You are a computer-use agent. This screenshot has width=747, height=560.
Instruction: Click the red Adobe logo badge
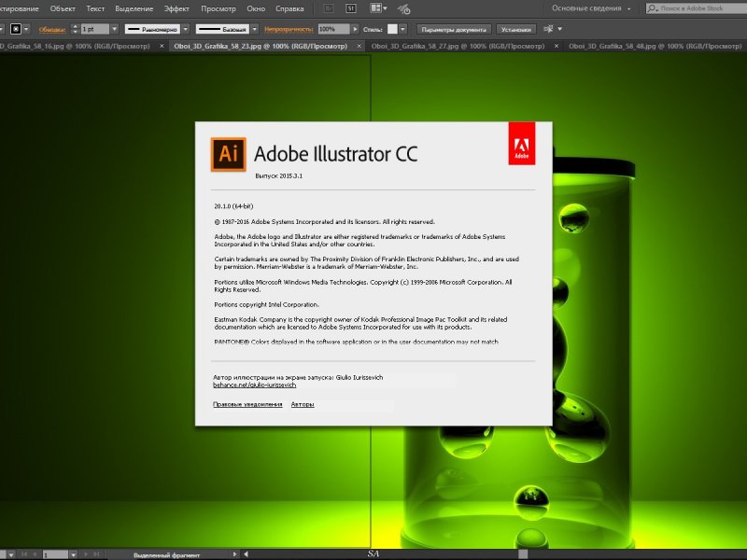point(522,144)
